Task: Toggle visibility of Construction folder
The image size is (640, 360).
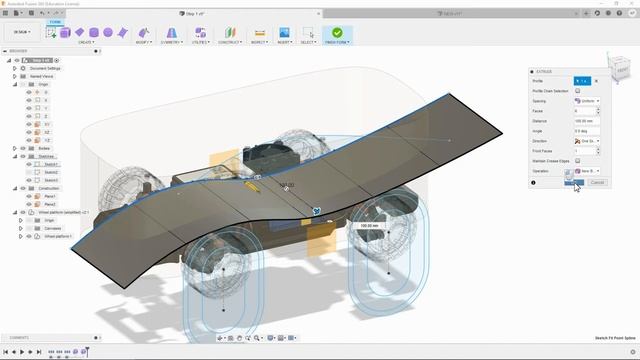Action: click(23, 188)
